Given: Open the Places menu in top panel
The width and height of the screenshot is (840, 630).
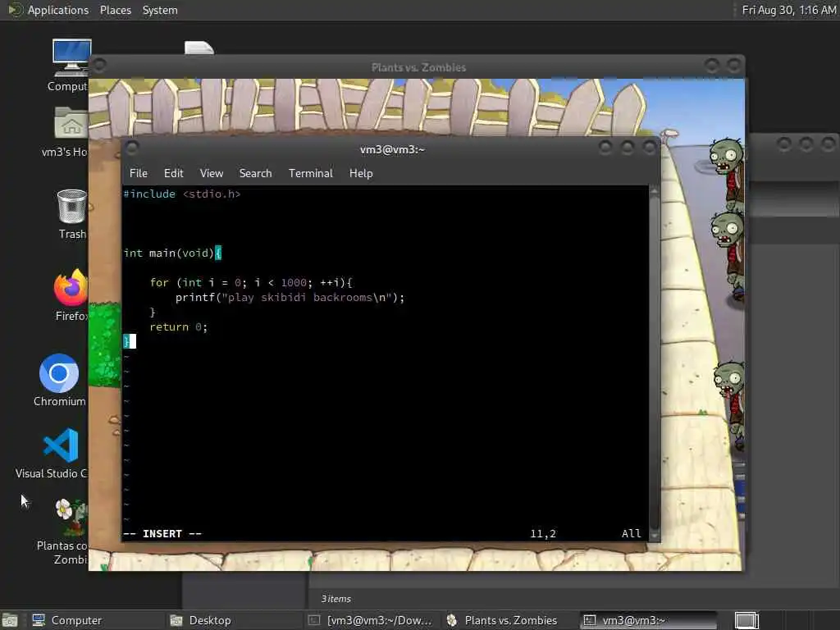Looking at the screenshot, I should (115, 10).
